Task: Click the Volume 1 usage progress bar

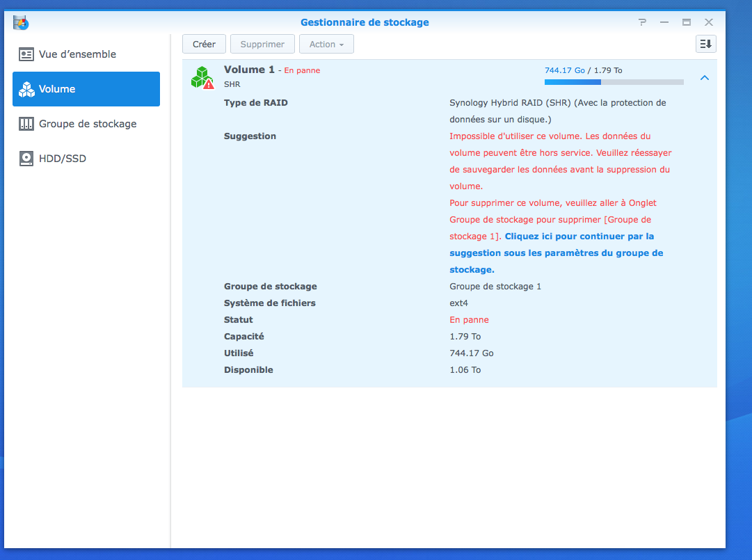Action: pos(614,82)
